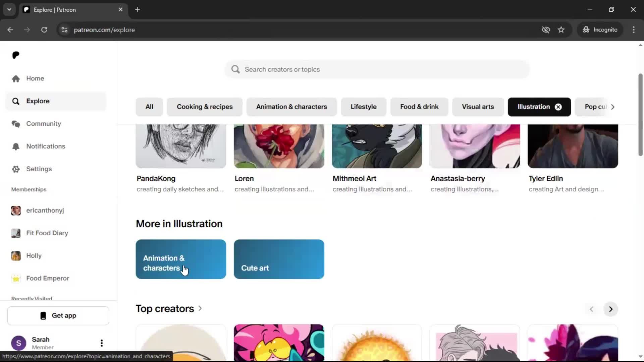Open Loren creator thumbnail
This screenshot has width=644, height=362.
[x=279, y=146]
